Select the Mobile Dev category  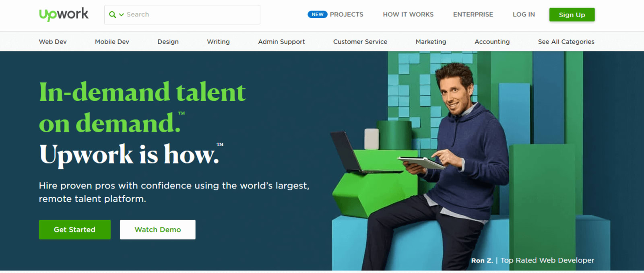[x=112, y=41]
